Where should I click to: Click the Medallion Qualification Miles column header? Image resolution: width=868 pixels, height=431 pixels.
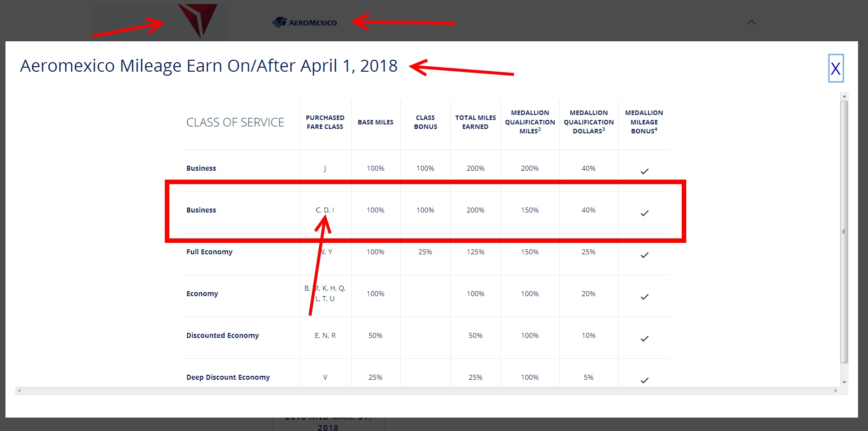click(x=530, y=122)
